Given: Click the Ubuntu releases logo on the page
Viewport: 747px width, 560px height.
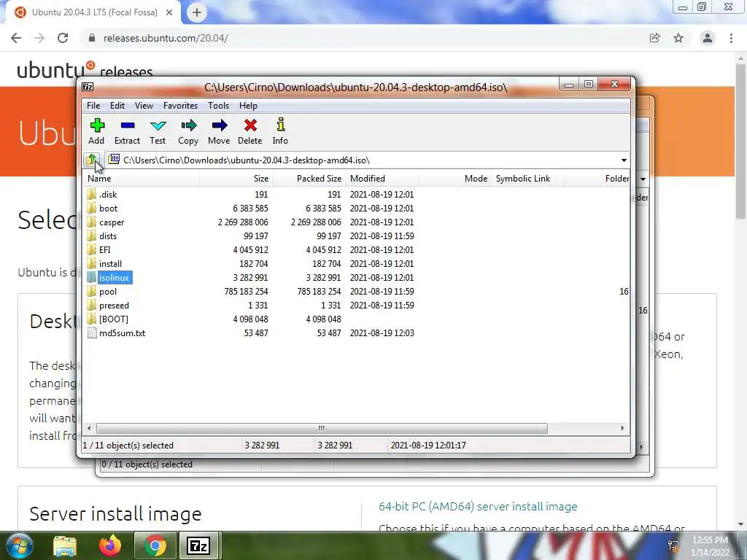Looking at the screenshot, I should 85,70.
